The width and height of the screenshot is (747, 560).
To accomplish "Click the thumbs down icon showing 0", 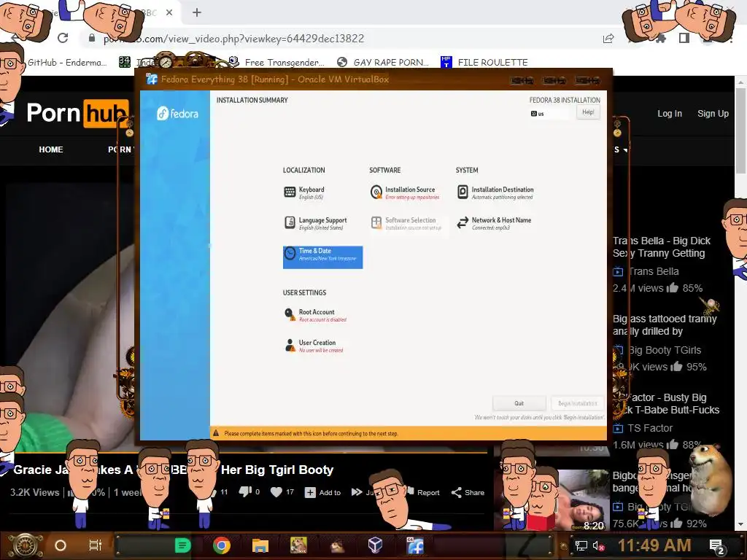I will tap(245, 492).
